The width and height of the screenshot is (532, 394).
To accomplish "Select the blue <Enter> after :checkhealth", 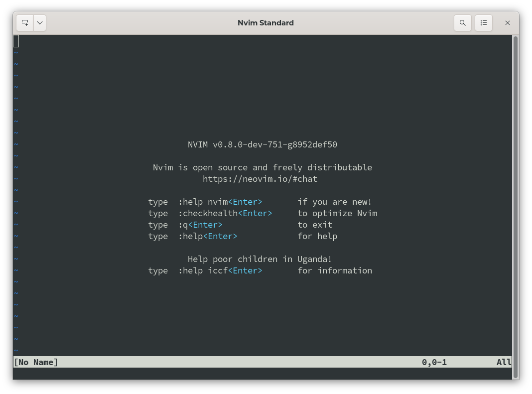I will click(255, 213).
